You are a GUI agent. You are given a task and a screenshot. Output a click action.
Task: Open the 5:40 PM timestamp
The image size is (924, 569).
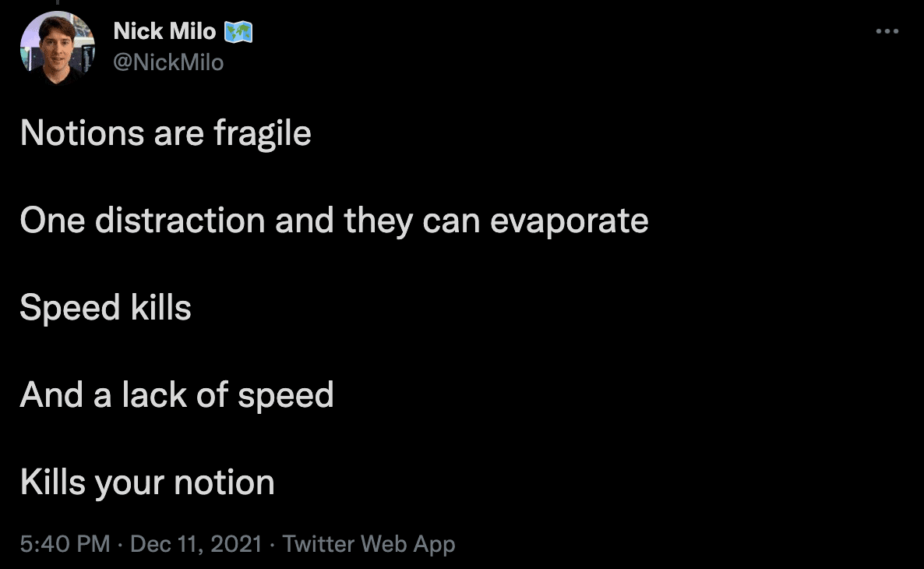[65, 543]
